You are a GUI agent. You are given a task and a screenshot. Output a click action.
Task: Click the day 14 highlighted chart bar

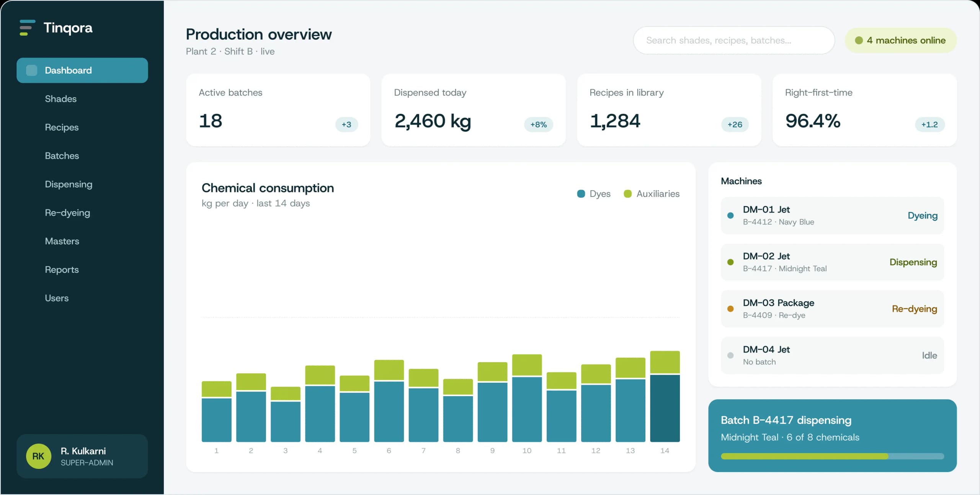(x=665, y=397)
